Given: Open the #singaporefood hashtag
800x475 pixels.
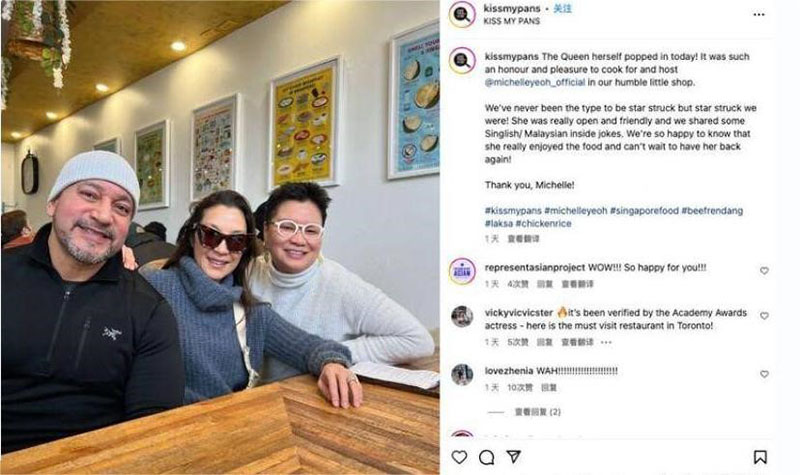Looking at the screenshot, I should (x=644, y=210).
